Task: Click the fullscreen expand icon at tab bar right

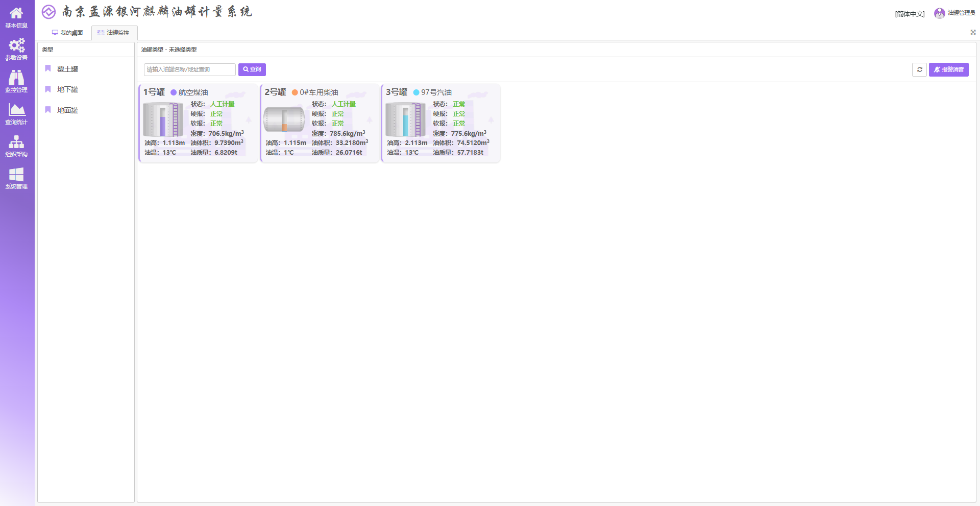Action: coord(973,32)
